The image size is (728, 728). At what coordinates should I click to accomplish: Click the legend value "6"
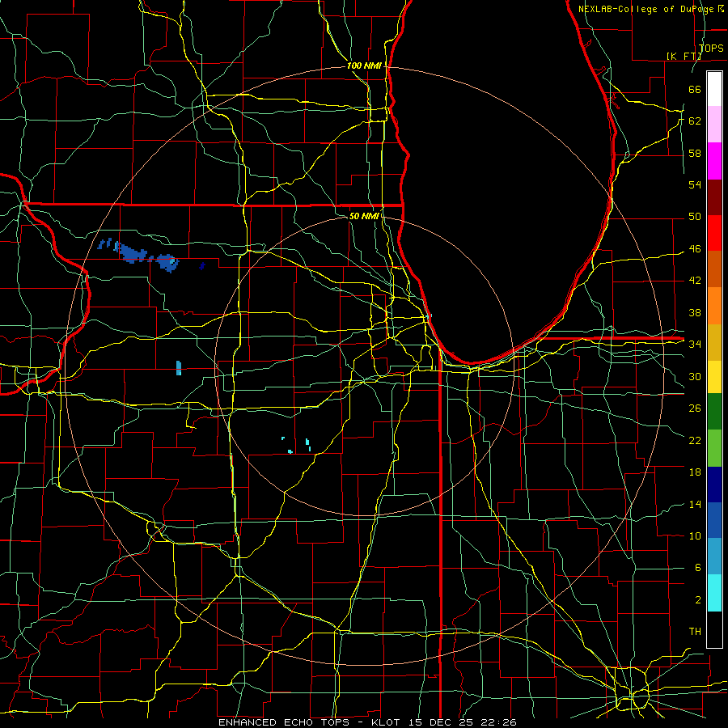click(x=698, y=568)
